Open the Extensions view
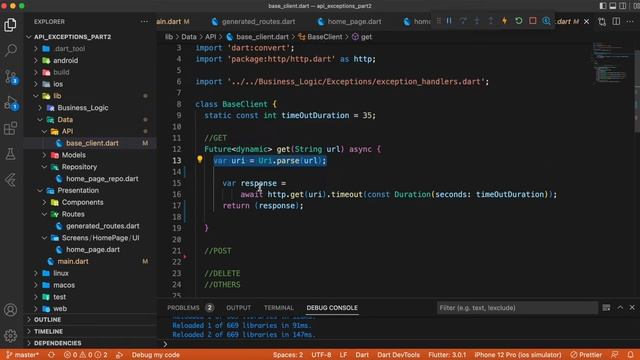640x360 pixels. [x=10, y=129]
